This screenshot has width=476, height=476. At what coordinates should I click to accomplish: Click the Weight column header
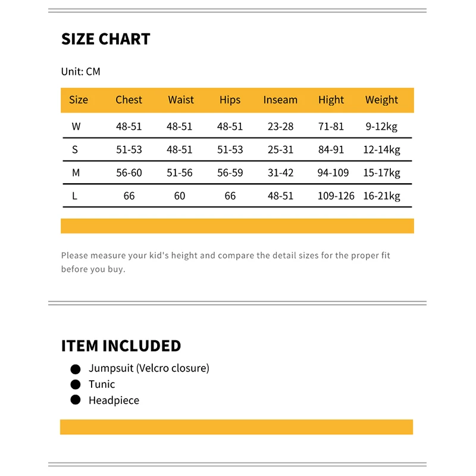coord(381,100)
